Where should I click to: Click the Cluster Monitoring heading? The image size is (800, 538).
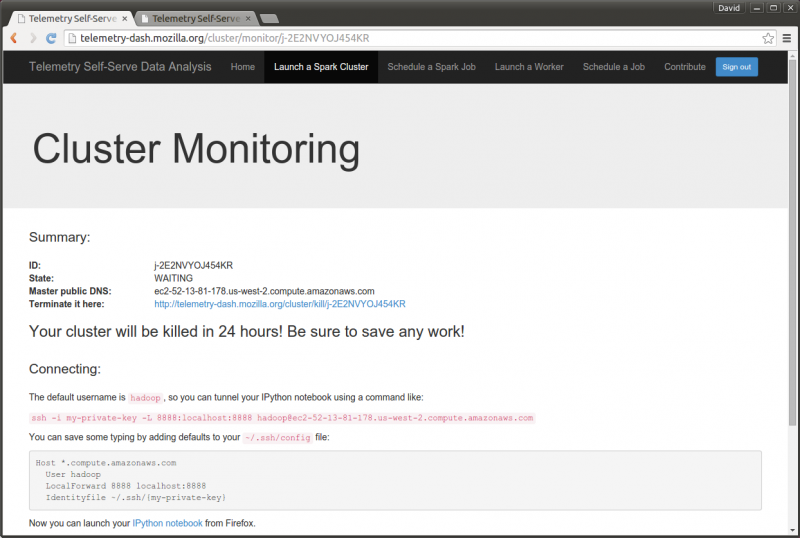[196, 149]
